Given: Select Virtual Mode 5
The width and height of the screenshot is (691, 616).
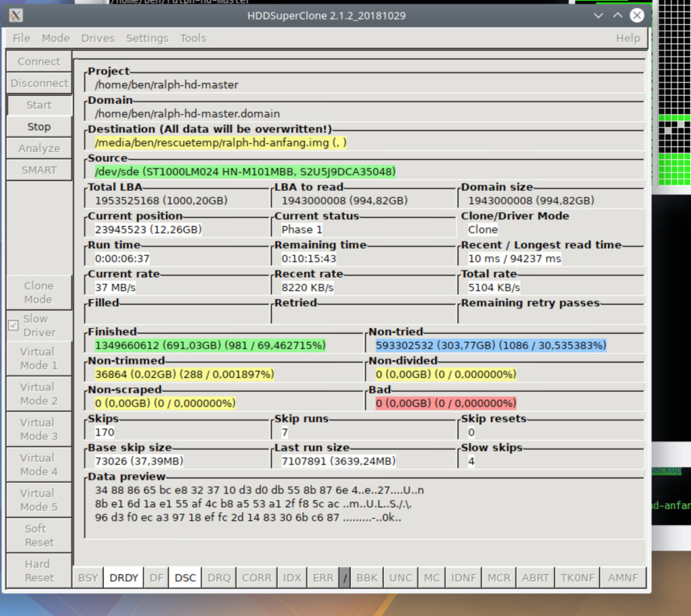Looking at the screenshot, I should 38,500.
